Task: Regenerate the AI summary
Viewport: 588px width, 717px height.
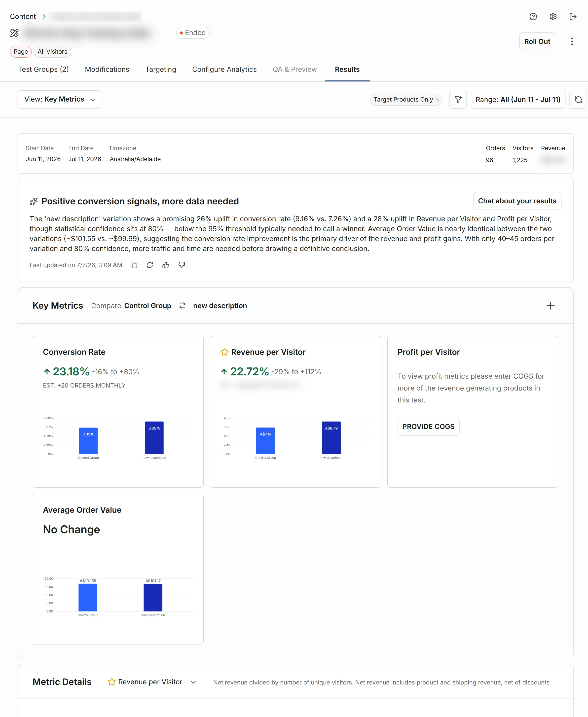Action: click(150, 265)
